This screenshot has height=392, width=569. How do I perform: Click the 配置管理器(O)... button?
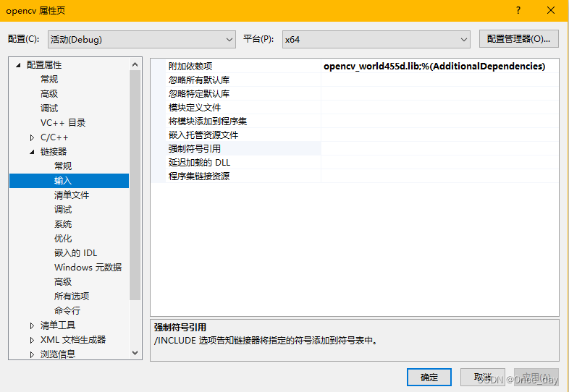point(518,39)
